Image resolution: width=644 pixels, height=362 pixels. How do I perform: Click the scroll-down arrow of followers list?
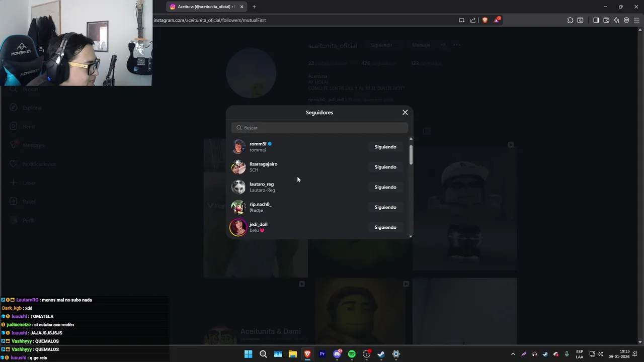pyautogui.click(x=411, y=236)
